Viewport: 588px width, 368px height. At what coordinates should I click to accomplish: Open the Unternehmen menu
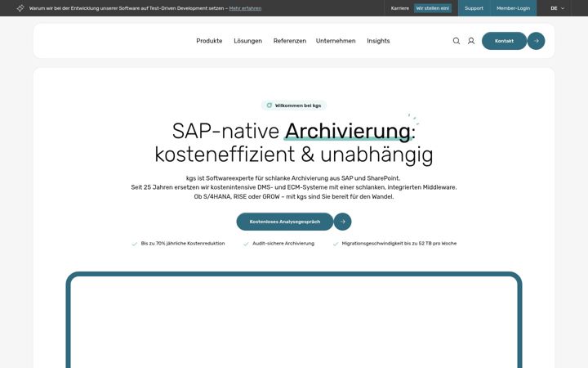pyautogui.click(x=336, y=41)
